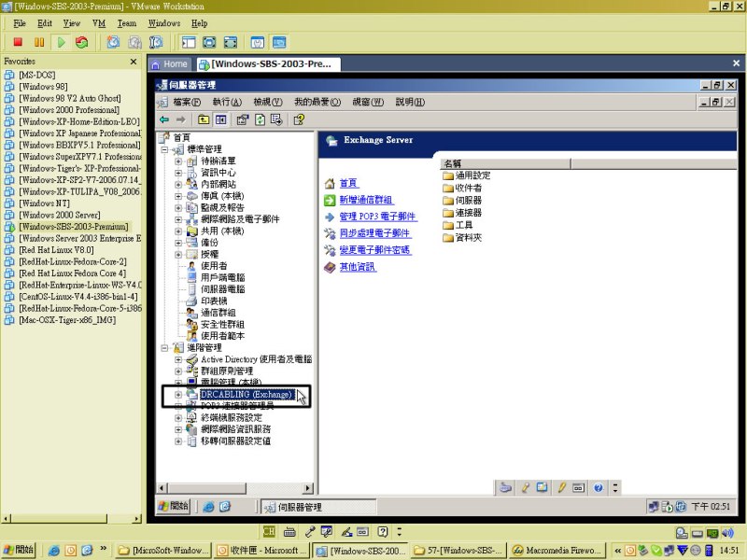Click Macromedia Fireworks on host taskbar

(x=557, y=551)
